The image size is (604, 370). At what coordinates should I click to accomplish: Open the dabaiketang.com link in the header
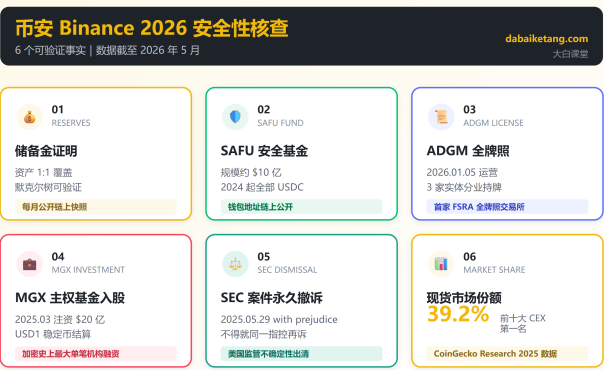pos(547,39)
